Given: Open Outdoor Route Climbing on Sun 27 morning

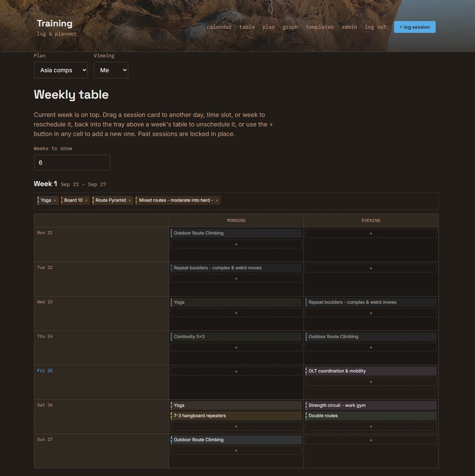Looking at the screenshot, I should click(x=236, y=440).
